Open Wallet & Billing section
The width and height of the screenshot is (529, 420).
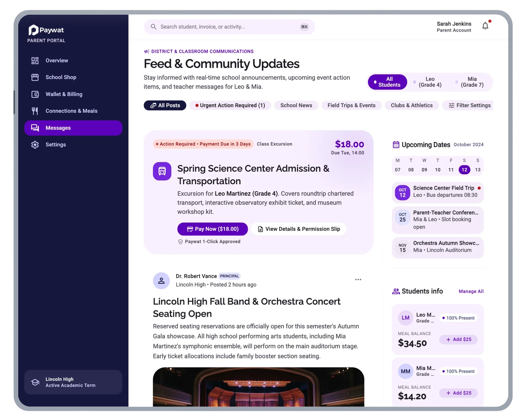[x=73, y=94]
